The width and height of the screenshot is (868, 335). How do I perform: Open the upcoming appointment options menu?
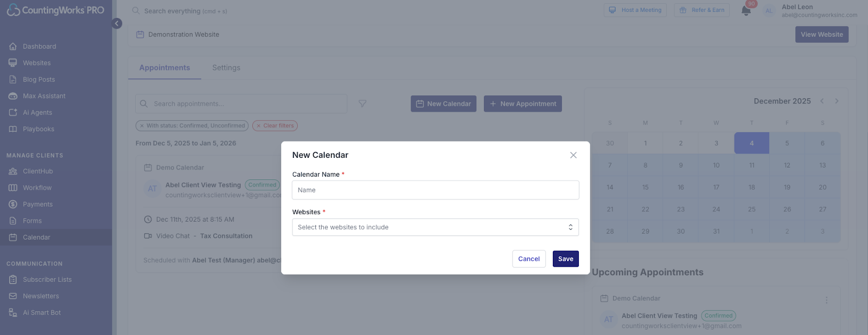click(826, 300)
